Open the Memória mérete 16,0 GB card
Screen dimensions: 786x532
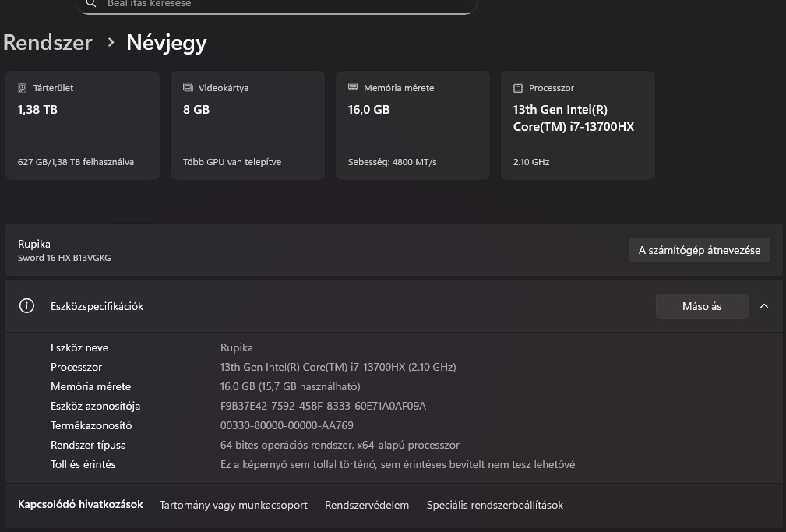(x=413, y=125)
